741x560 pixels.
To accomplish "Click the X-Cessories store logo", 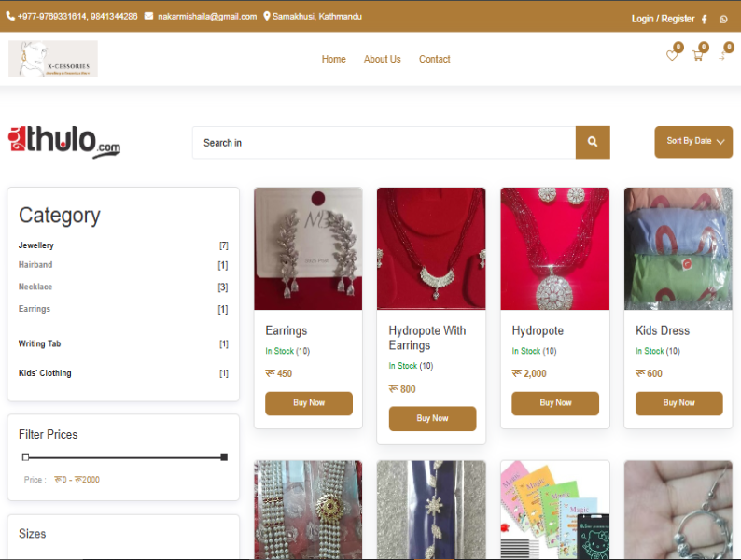I will pyautogui.click(x=53, y=59).
